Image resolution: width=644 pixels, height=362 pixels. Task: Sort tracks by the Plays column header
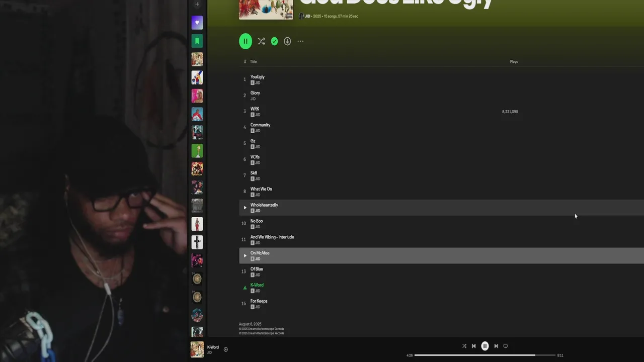tap(514, 62)
